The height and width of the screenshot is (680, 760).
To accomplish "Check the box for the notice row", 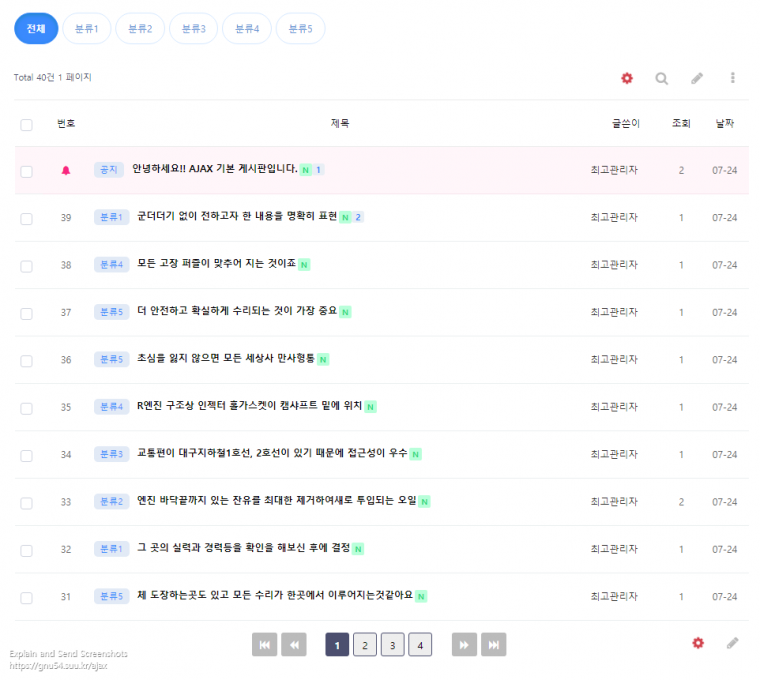I will point(27,172).
